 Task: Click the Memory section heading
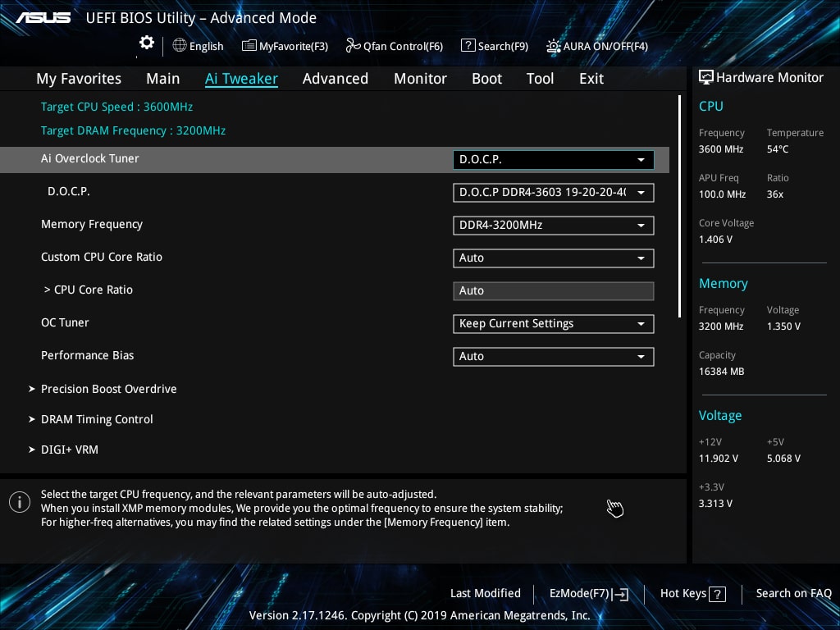coord(724,283)
